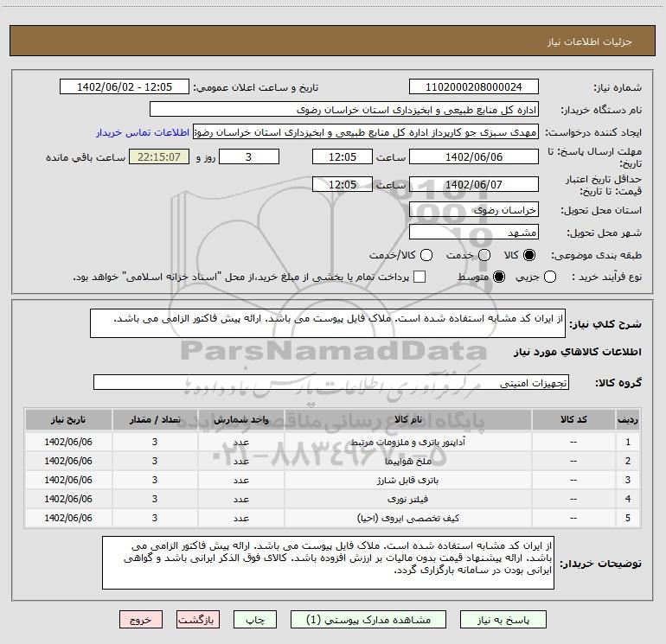
Task: Click the price validity date 1402/06/07 field
Action: pyautogui.click(x=474, y=184)
